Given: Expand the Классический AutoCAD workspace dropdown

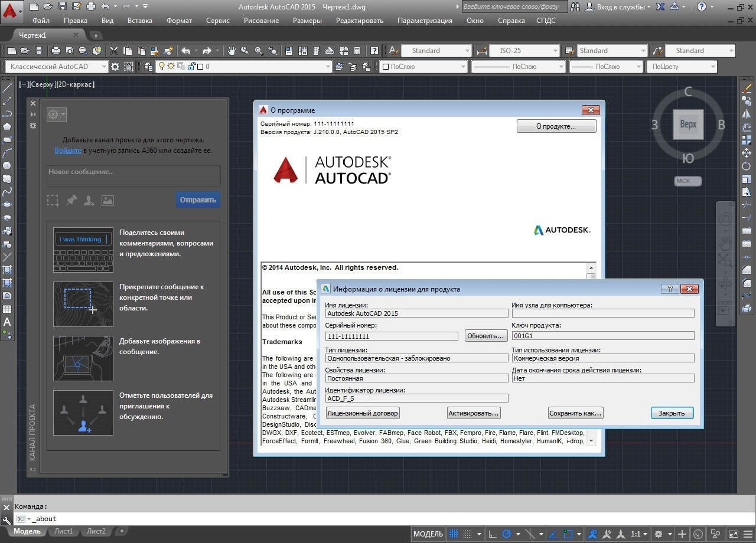Looking at the screenshot, I should [104, 67].
